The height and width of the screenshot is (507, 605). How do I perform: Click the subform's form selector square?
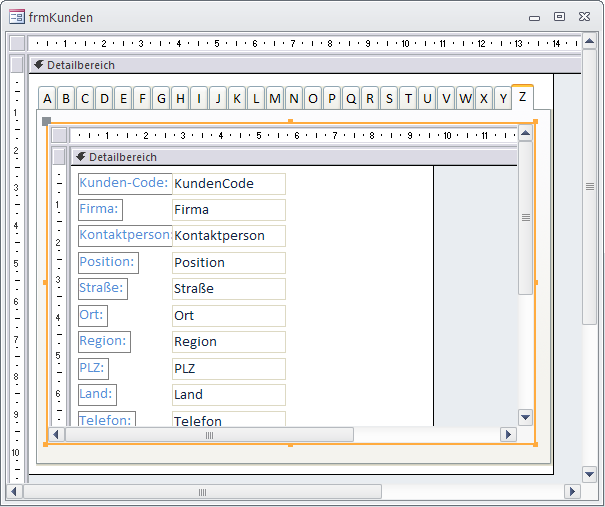click(60, 135)
